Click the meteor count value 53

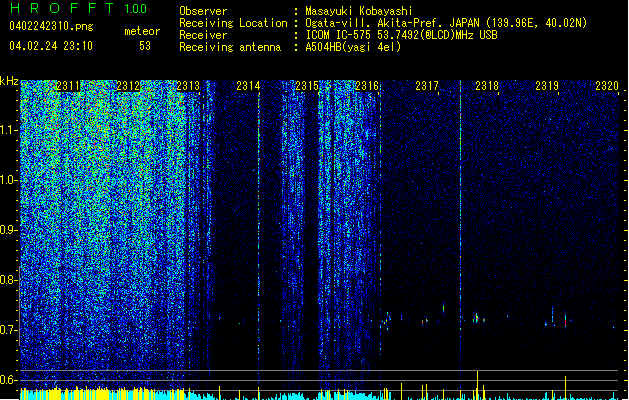click(145, 46)
